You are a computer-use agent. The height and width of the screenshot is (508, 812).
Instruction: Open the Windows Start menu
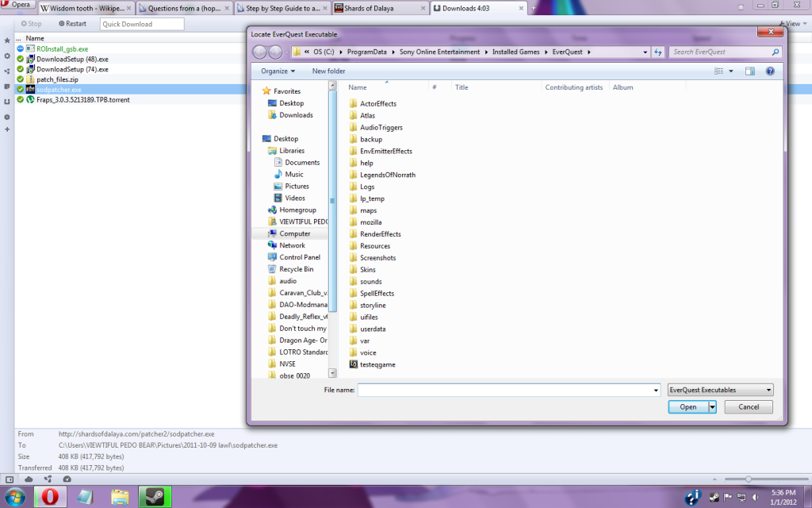click(14, 497)
